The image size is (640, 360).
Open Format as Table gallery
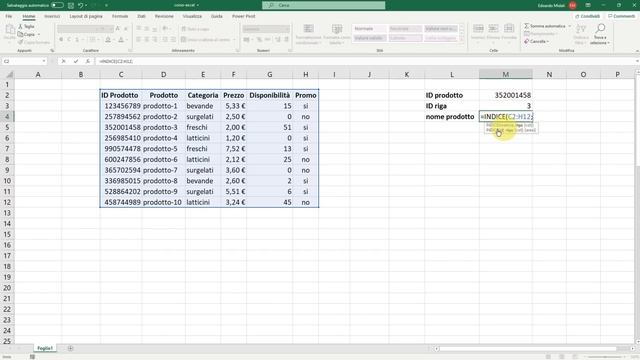[x=337, y=34]
